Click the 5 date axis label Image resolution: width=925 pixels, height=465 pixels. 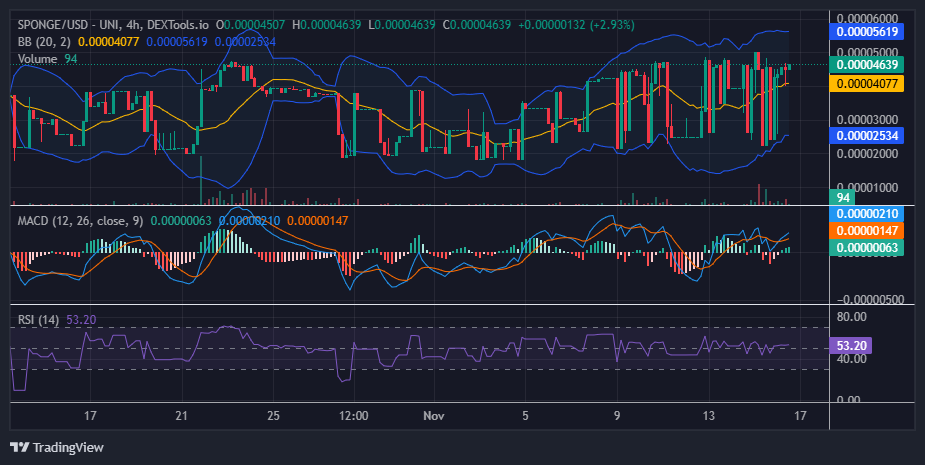click(525, 415)
